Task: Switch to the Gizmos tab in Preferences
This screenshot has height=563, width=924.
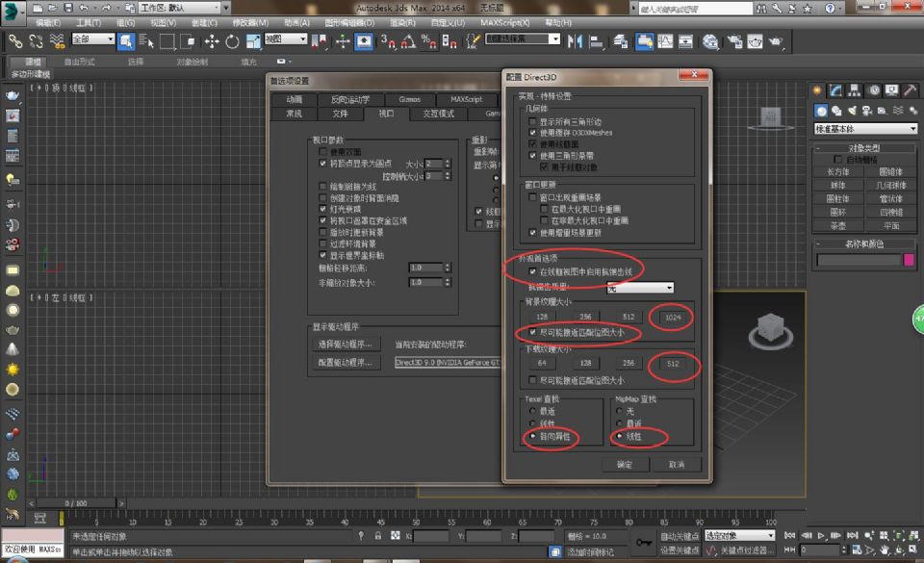Action: (x=410, y=99)
